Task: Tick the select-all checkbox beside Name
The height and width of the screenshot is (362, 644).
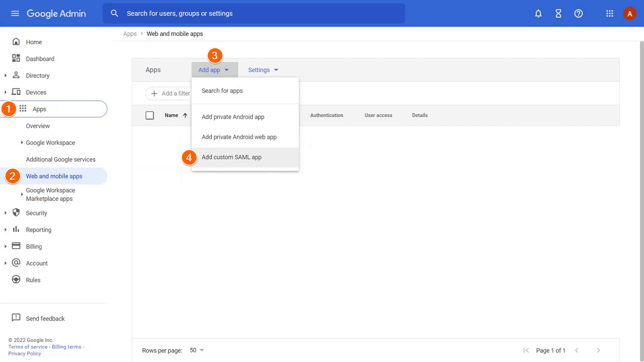Action: (x=150, y=115)
